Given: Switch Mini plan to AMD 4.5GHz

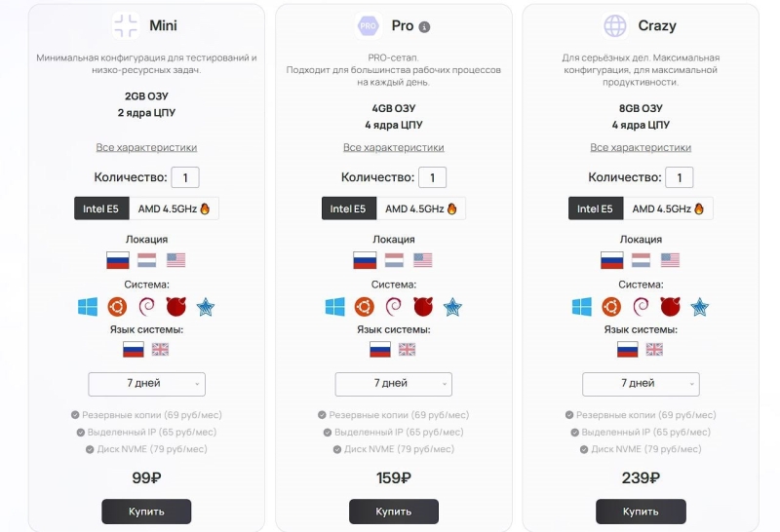Looking at the screenshot, I should click(175, 209).
